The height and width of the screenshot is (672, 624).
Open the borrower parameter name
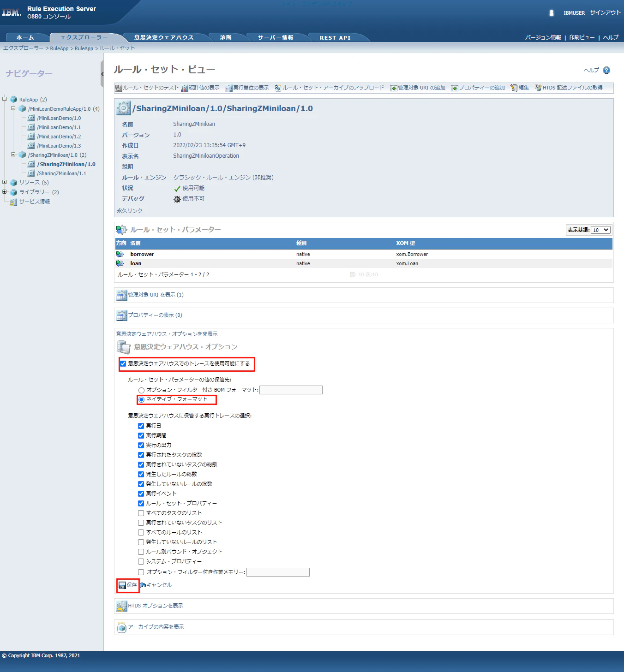pos(142,254)
